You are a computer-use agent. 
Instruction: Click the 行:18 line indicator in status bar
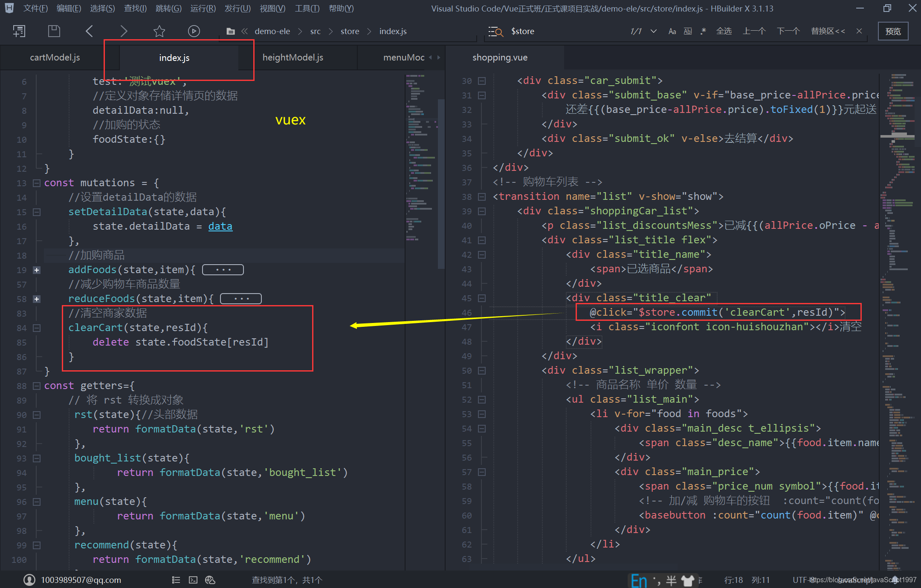point(733,580)
